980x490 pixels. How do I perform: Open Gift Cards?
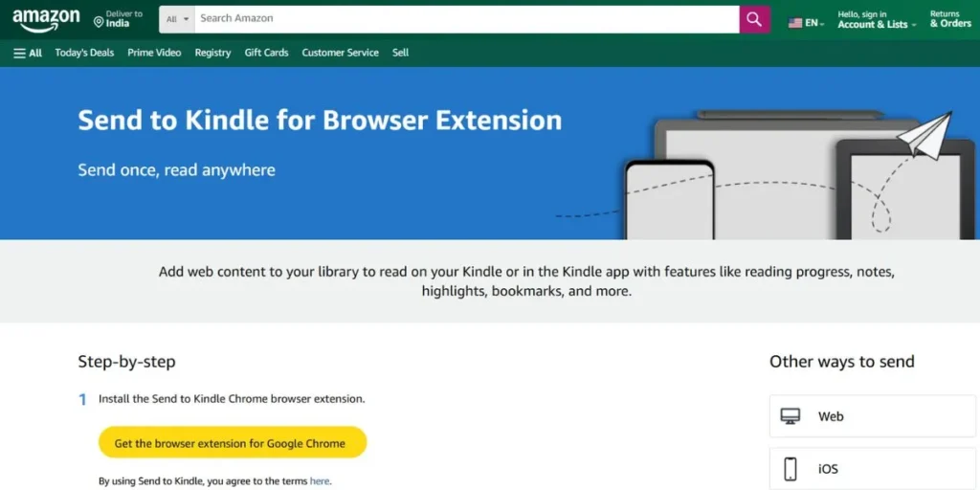point(266,53)
